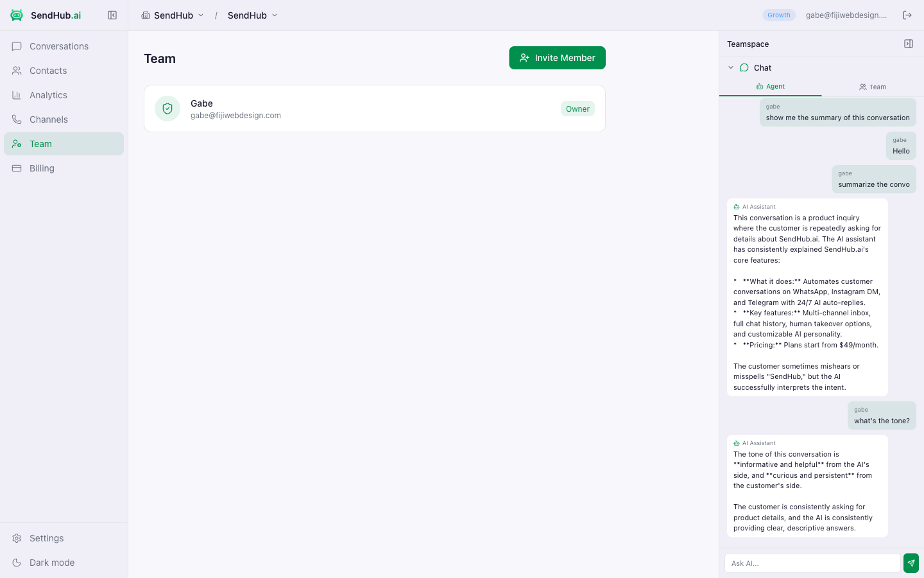This screenshot has height=578, width=924.
Task: Switch to the Team tab in Chat
Action: (873, 87)
